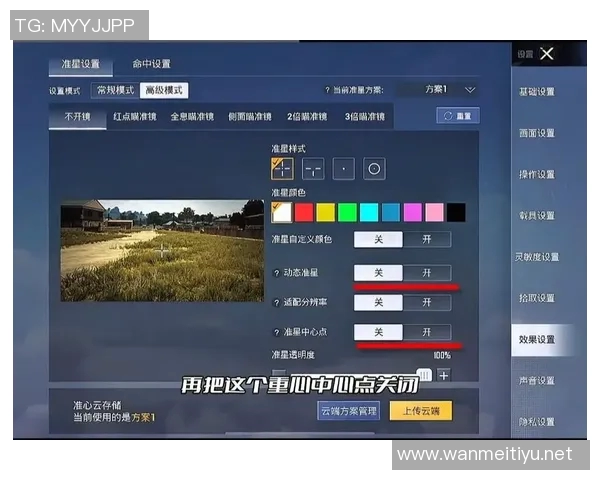The width and height of the screenshot is (600, 480).
Task: Switch to the 命中设置 tab
Action: tap(152, 64)
